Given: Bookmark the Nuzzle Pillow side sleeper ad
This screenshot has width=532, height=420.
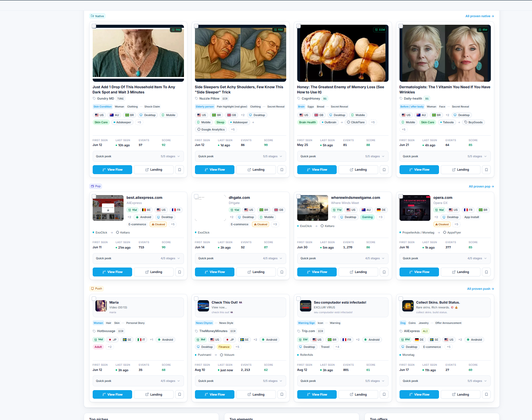Looking at the screenshot, I should 282,170.
